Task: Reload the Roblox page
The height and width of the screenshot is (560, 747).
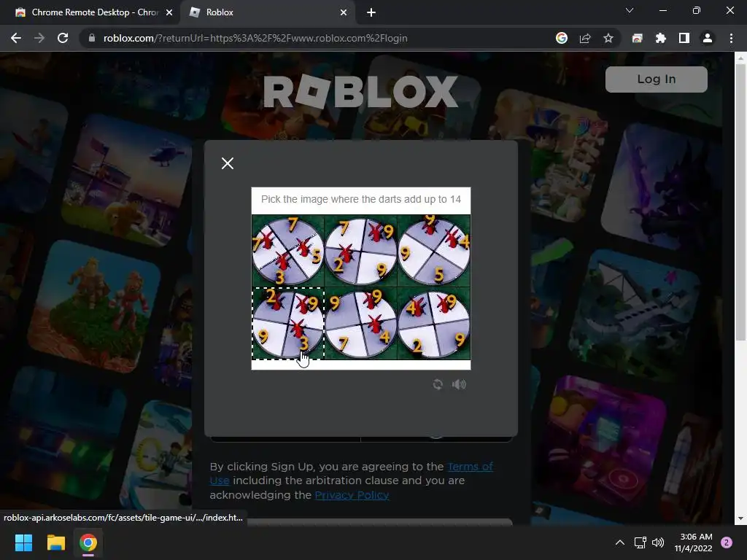Action: tap(63, 38)
